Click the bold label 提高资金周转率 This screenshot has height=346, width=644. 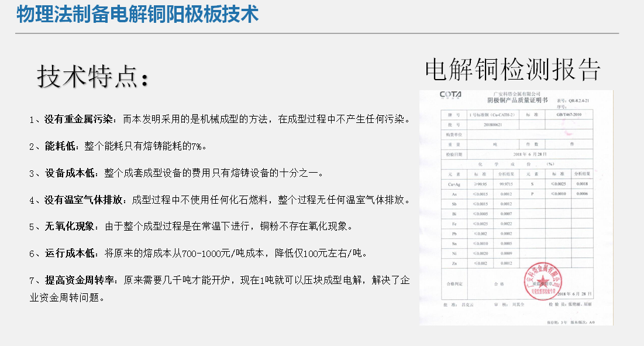80,280
